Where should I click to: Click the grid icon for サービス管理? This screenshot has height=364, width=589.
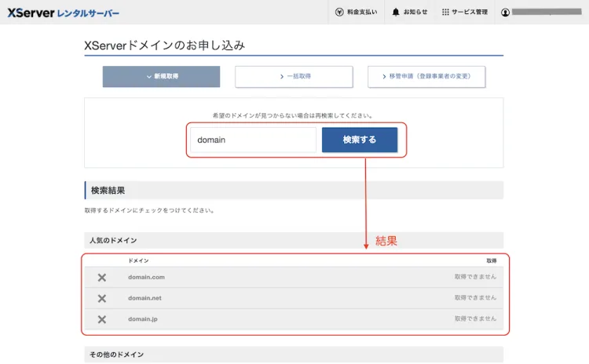point(445,12)
